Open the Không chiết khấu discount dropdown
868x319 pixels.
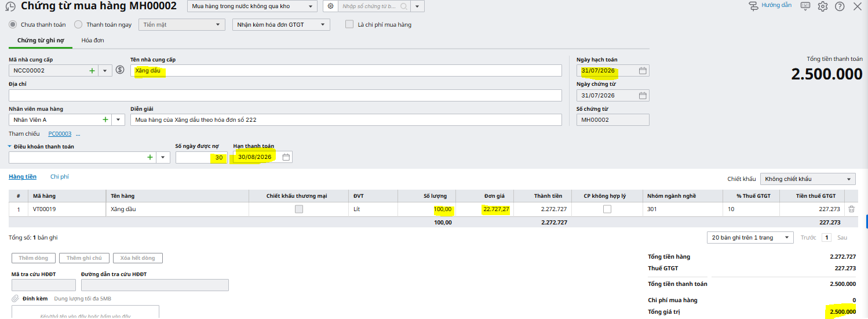[x=808, y=179]
